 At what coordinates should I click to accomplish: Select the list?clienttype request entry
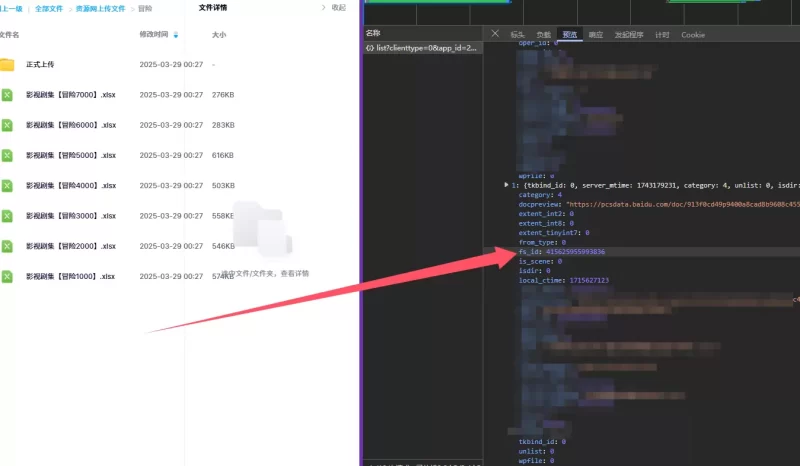click(x=422, y=48)
